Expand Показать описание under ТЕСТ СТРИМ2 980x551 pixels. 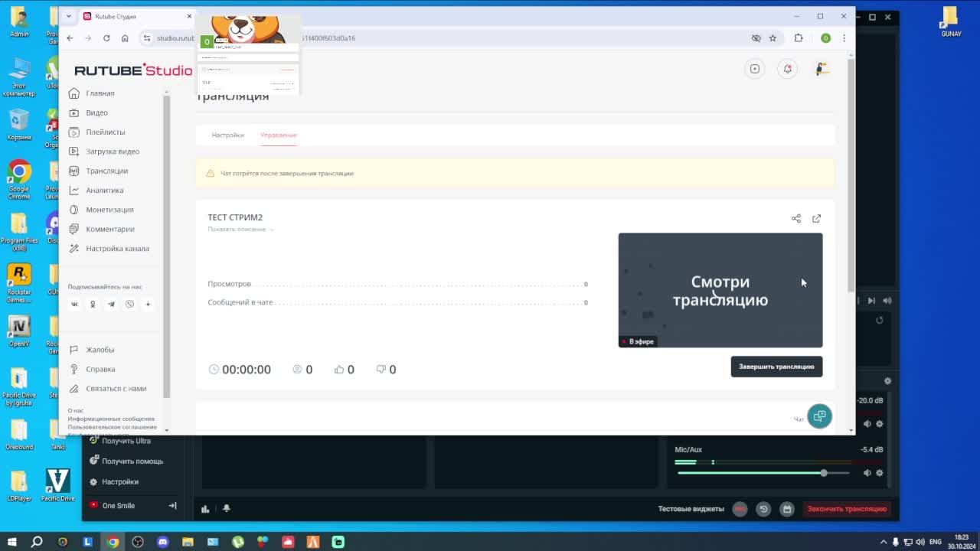(x=240, y=229)
